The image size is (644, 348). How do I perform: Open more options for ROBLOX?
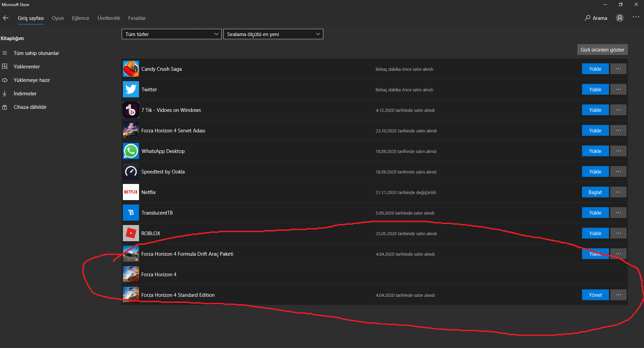coord(618,233)
